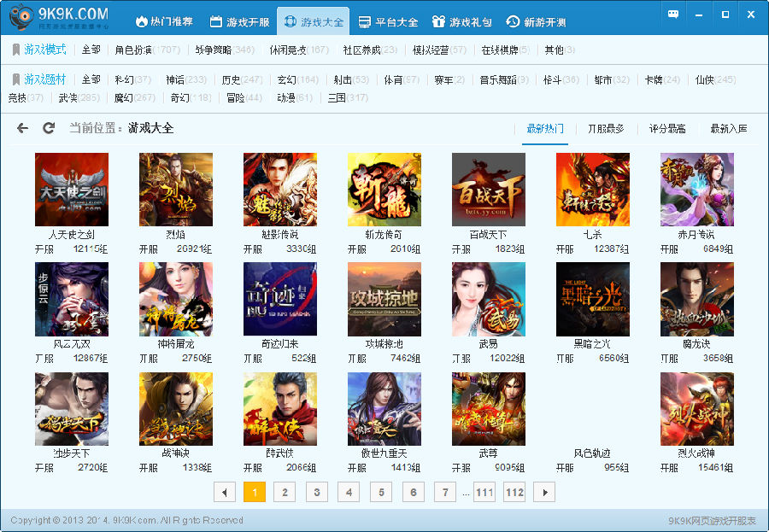Open the 大天使之剑 game icon
Viewport: 769px width, 532px height.
pyautogui.click(x=72, y=190)
